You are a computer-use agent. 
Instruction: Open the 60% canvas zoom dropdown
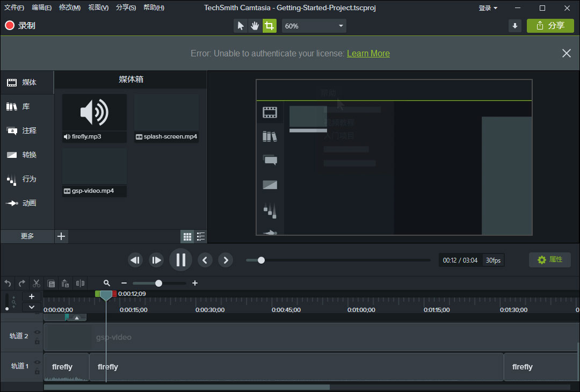click(x=314, y=26)
